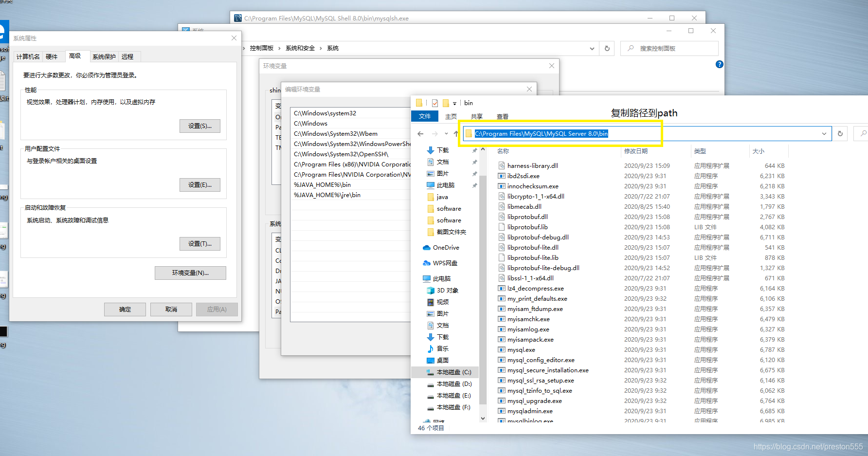Switch to the 硬件 tab
This screenshot has height=456, width=868.
click(x=52, y=57)
